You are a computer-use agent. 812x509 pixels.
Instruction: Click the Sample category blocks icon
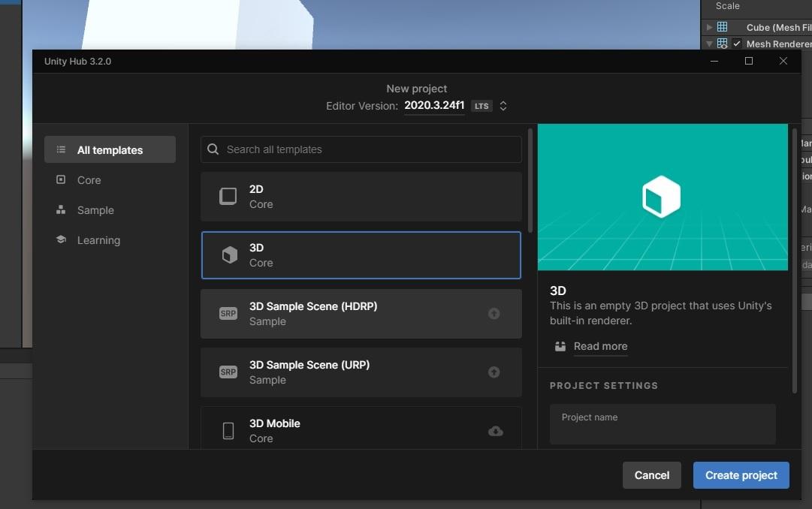pos(61,209)
